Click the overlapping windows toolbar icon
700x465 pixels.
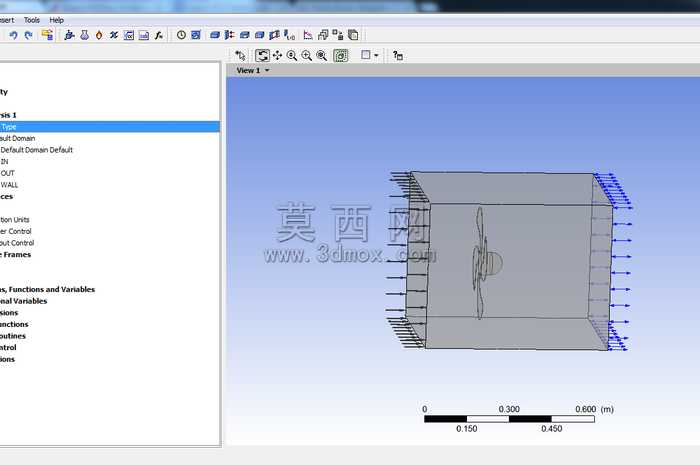(x=323, y=35)
